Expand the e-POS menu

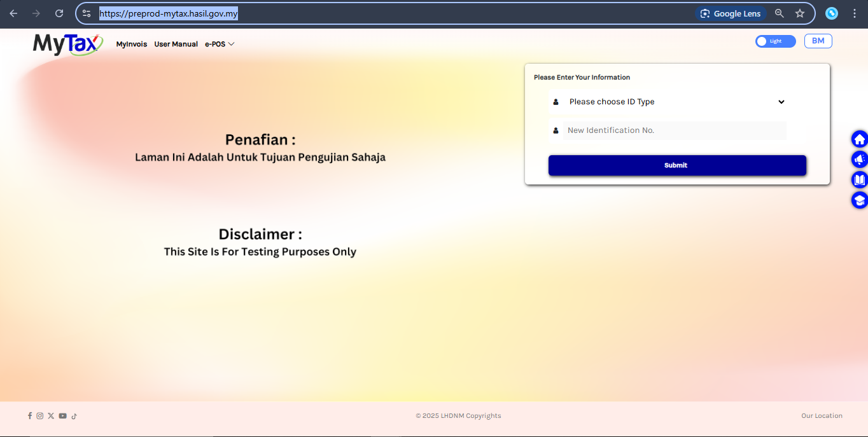220,45
